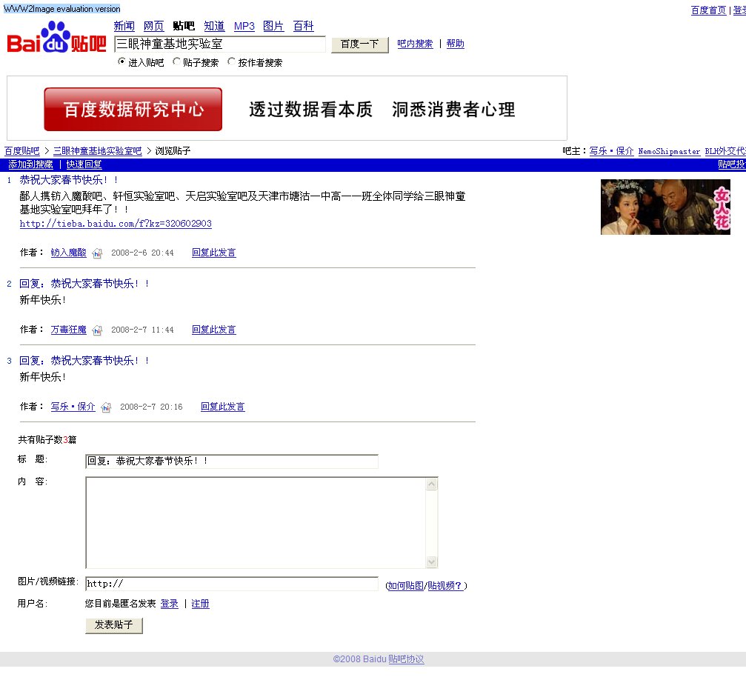Click the hi icon beside 钫入魔酸
Viewport: 746px width, 700px height.
[x=97, y=253]
